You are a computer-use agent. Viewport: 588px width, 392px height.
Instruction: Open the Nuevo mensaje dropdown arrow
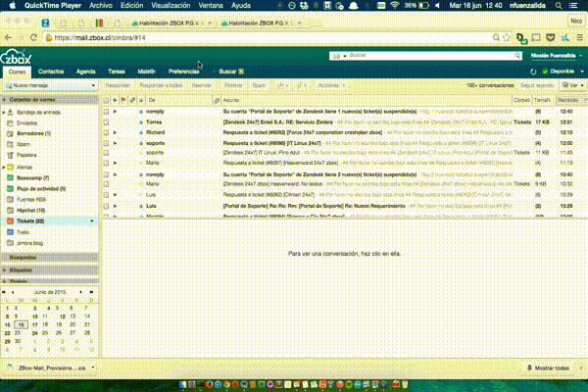point(93,86)
